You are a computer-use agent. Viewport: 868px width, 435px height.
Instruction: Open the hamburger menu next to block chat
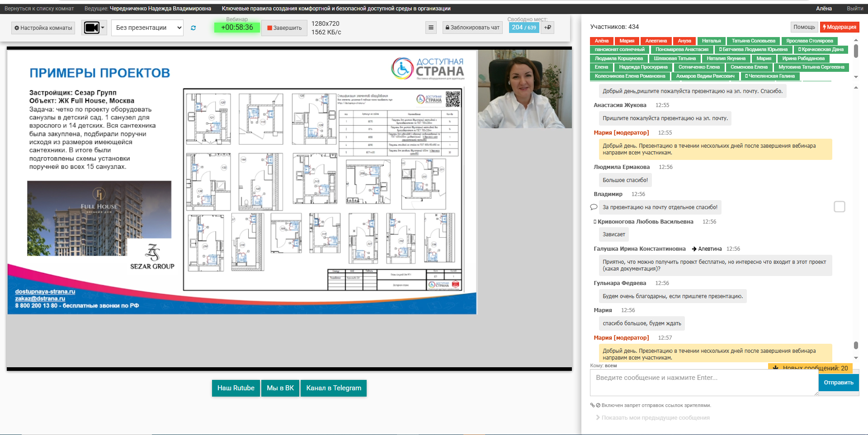point(431,28)
